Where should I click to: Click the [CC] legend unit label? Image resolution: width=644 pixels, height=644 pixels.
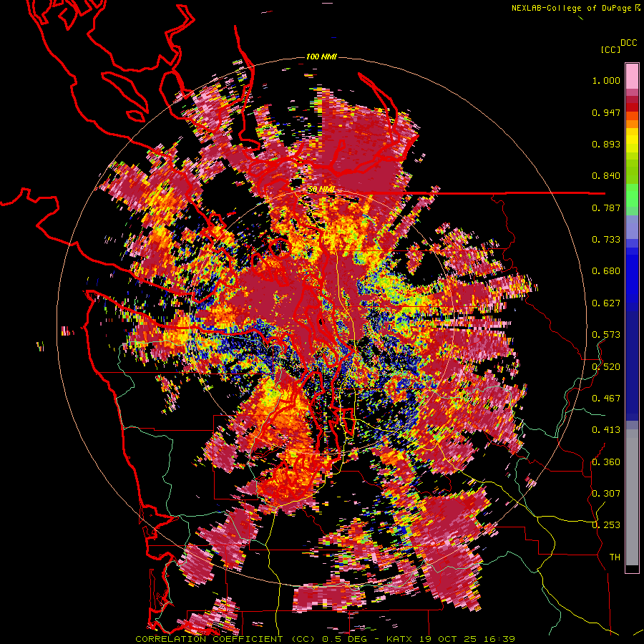pos(610,49)
